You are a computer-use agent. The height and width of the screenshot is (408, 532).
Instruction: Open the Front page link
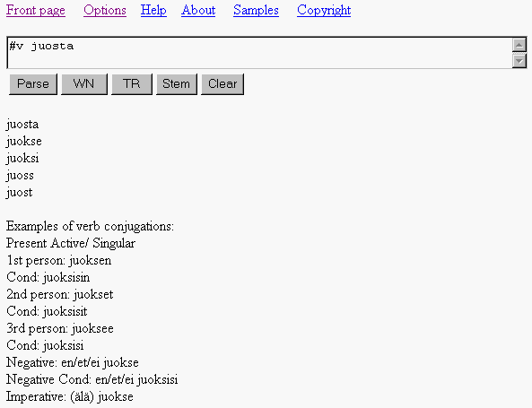pyautogui.click(x=36, y=10)
